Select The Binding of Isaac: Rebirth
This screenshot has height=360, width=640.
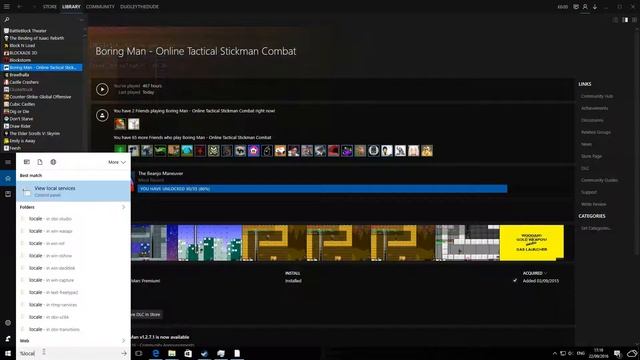click(37, 38)
